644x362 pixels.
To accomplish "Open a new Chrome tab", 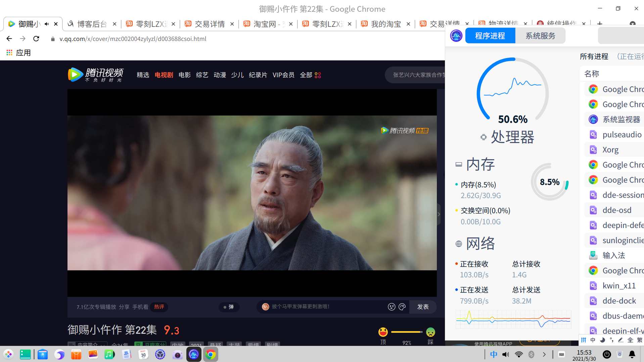I will 600,24.
